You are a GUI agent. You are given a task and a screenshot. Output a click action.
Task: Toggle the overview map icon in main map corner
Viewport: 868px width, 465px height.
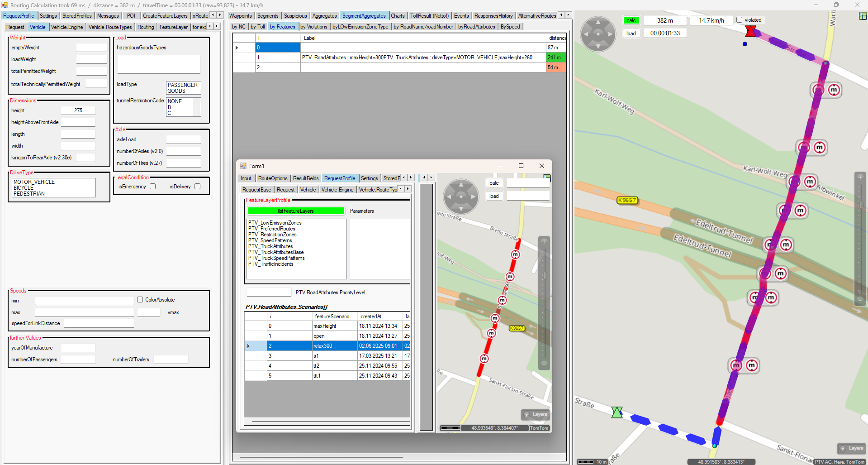click(863, 16)
